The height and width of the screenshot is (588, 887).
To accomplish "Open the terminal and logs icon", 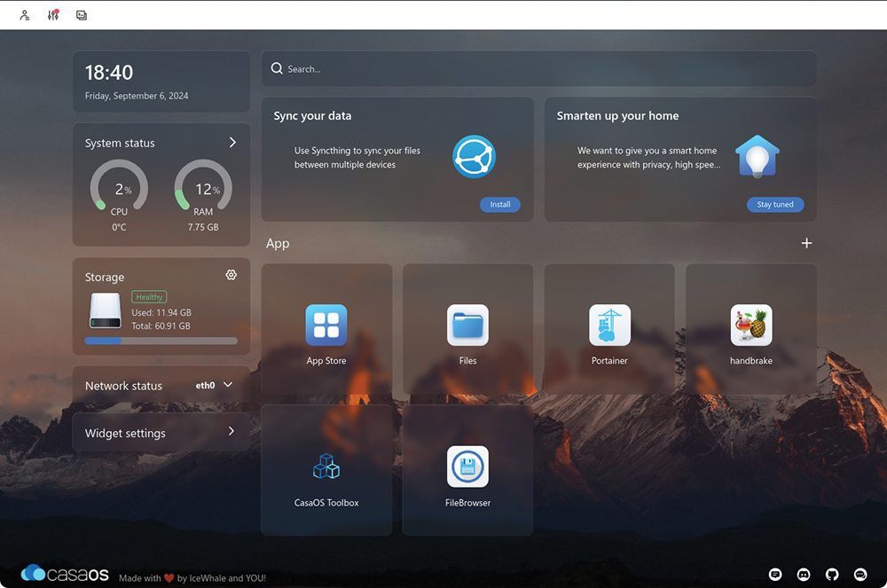I will point(82,15).
